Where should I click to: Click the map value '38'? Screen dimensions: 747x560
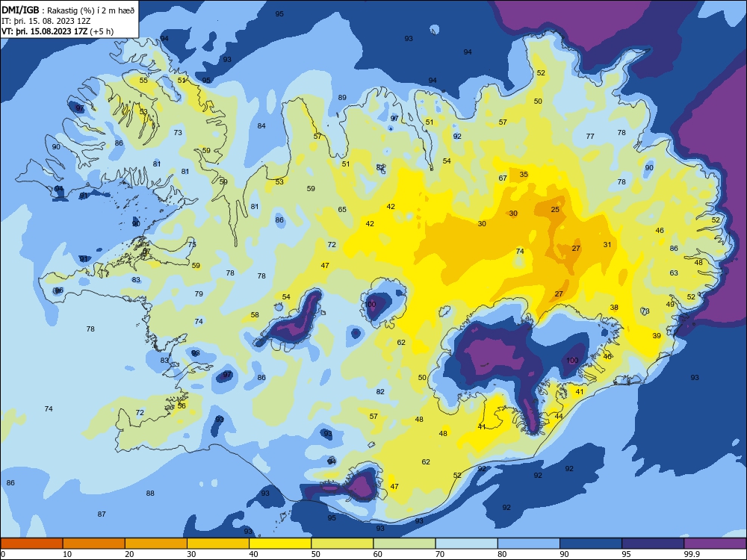614,308
